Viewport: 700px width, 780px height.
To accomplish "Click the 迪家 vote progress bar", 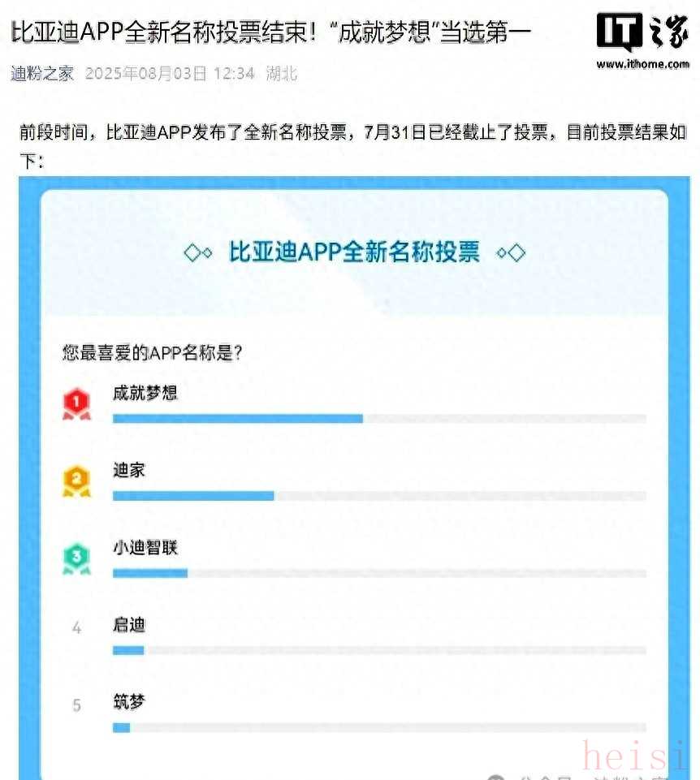I will coord(379,495).
